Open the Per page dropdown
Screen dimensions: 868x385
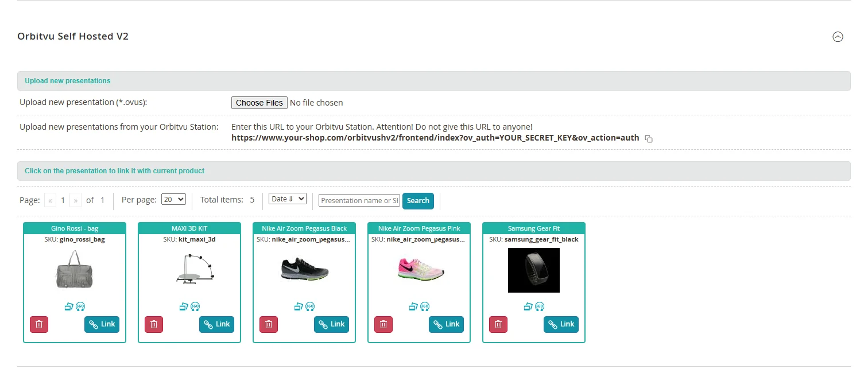click(x=174, y=199)
